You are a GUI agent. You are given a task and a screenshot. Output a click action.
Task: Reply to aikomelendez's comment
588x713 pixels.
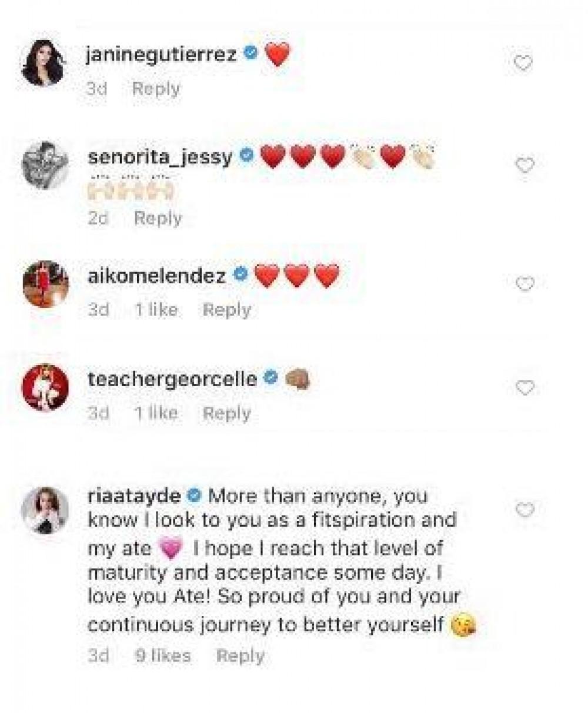coord(227,310)
